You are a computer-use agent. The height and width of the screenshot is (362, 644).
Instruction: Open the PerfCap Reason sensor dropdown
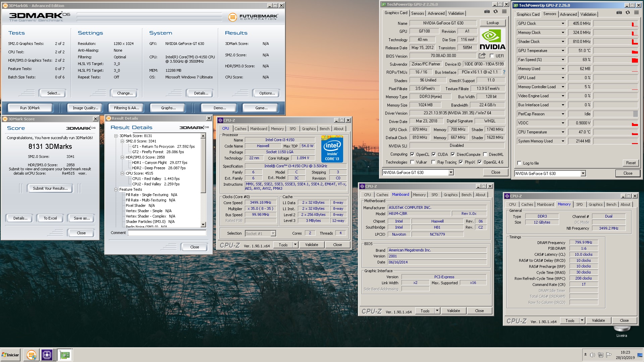(x=563, y=114)
